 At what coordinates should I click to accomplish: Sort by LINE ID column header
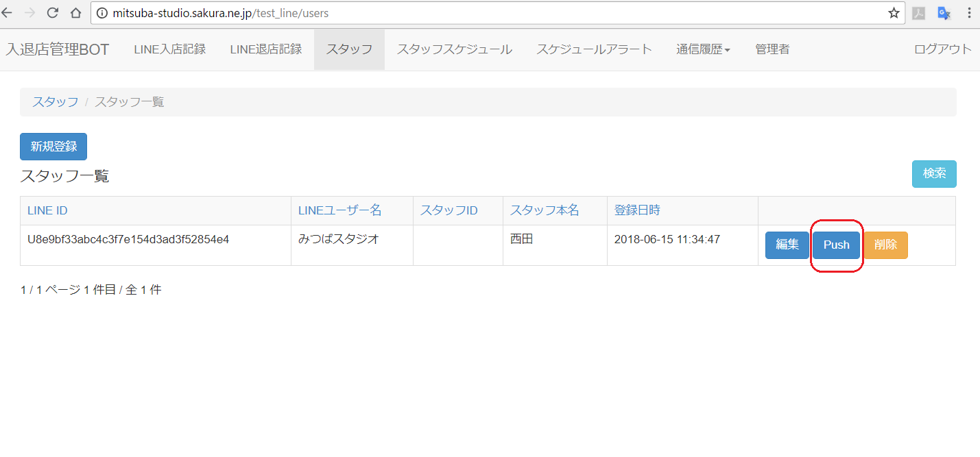tap(47, 210)
